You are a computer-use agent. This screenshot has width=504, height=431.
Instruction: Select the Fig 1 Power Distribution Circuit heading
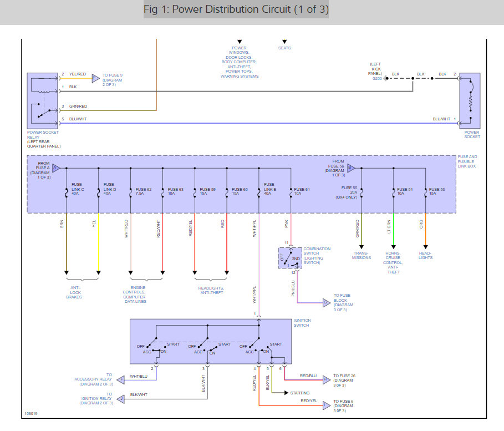coord(236,9)
